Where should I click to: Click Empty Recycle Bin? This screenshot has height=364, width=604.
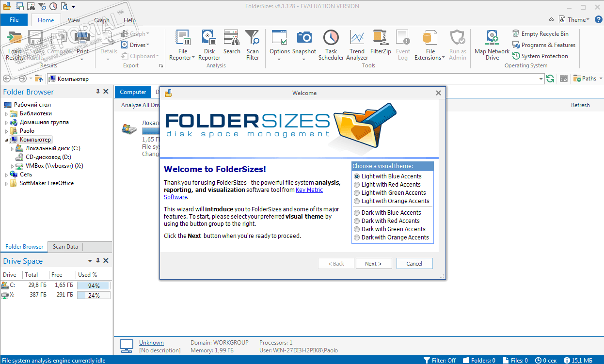coord(540,34)
